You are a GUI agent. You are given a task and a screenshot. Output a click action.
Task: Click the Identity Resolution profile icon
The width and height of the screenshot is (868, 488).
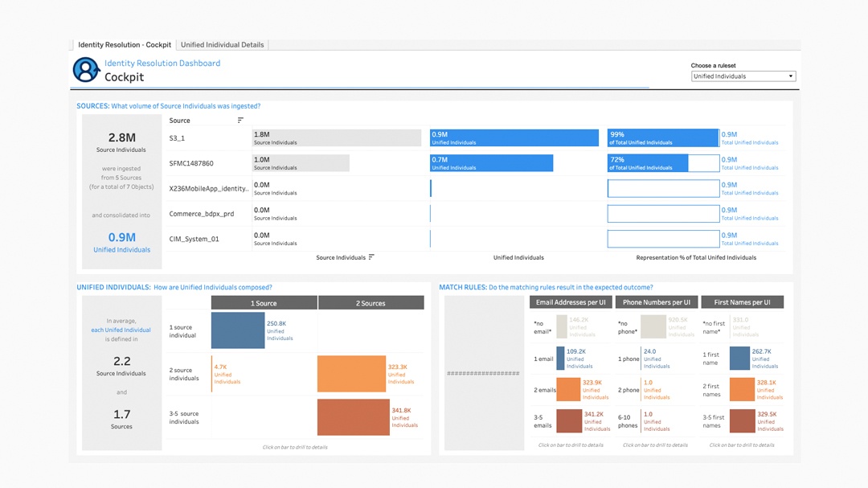pyautogui.click(x=86, y=70)
